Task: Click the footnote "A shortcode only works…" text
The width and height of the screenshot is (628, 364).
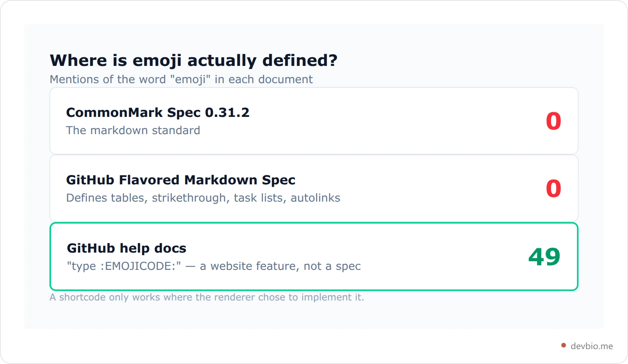Action: click(207, 297)
